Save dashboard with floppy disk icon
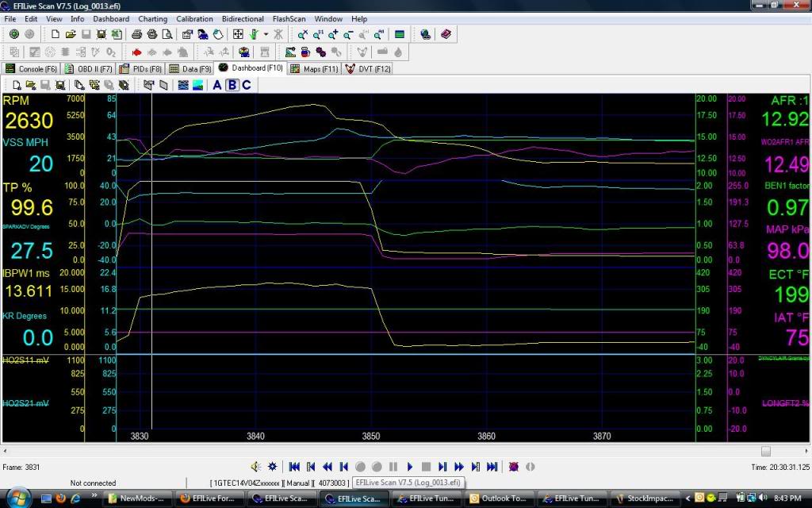Image resolution: width=812 pixels, height=508 pixels. tap(60, 85)
